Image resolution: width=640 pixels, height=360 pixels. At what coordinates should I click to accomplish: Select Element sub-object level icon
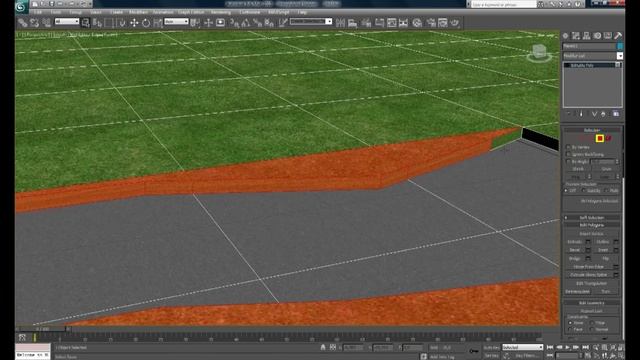[x=609, y=138]
